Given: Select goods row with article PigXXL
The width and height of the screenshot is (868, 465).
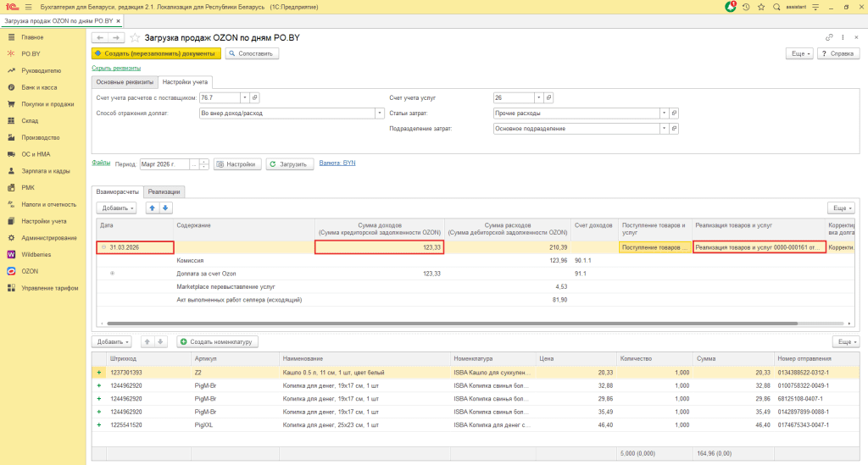Looking at the screenshot, I should tap(476, 425).
